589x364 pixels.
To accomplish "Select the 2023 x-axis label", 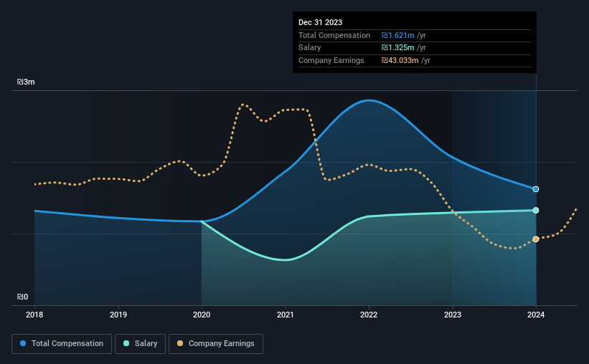I will point(453,315).
